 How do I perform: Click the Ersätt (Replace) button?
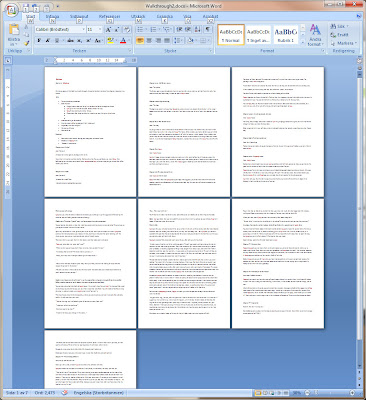pyautogui.click(x=339, y=35)
